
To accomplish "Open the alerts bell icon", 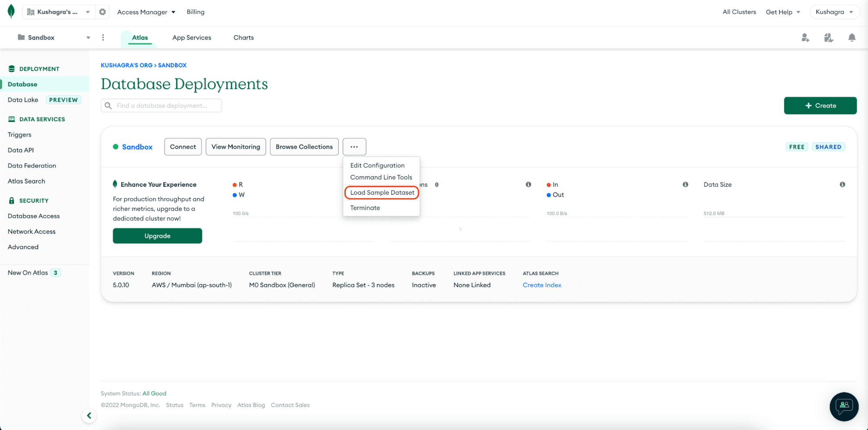I will 851,38.
